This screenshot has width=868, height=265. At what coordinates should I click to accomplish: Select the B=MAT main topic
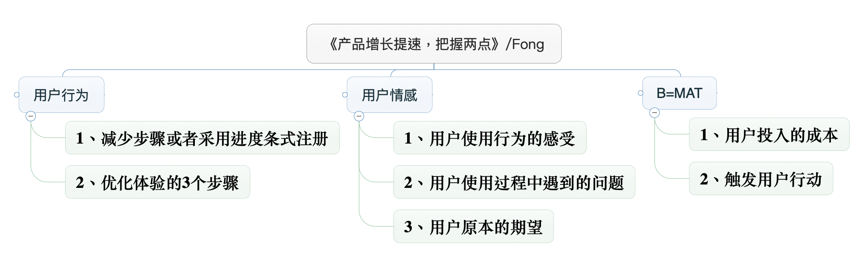click(679, 93)
